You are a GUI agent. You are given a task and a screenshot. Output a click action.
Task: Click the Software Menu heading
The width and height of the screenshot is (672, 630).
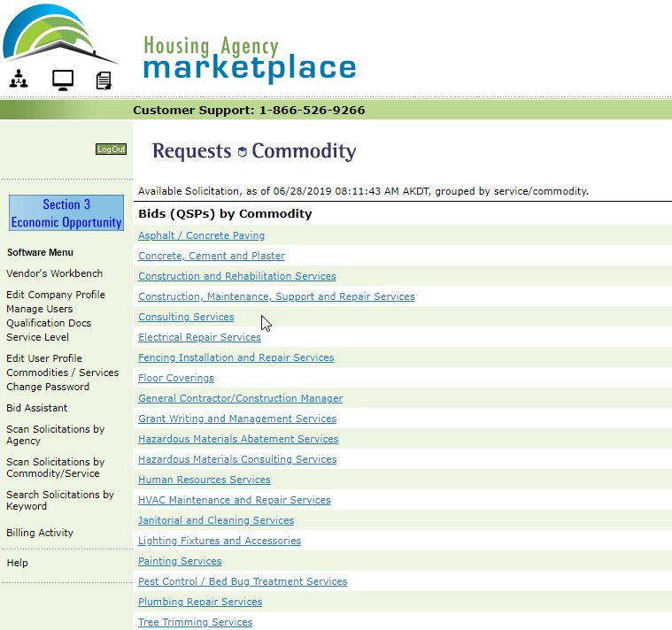point(40,252)
